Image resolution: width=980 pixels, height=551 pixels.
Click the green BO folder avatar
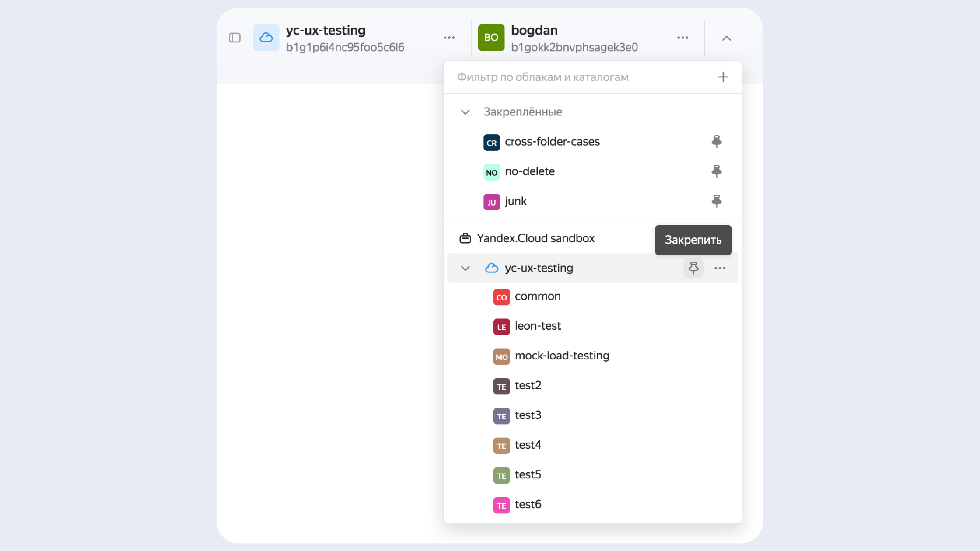[491, 38]
